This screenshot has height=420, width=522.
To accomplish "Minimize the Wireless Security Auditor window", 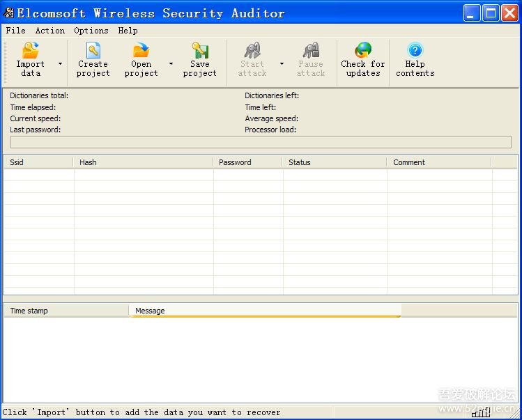I will 471,13.
